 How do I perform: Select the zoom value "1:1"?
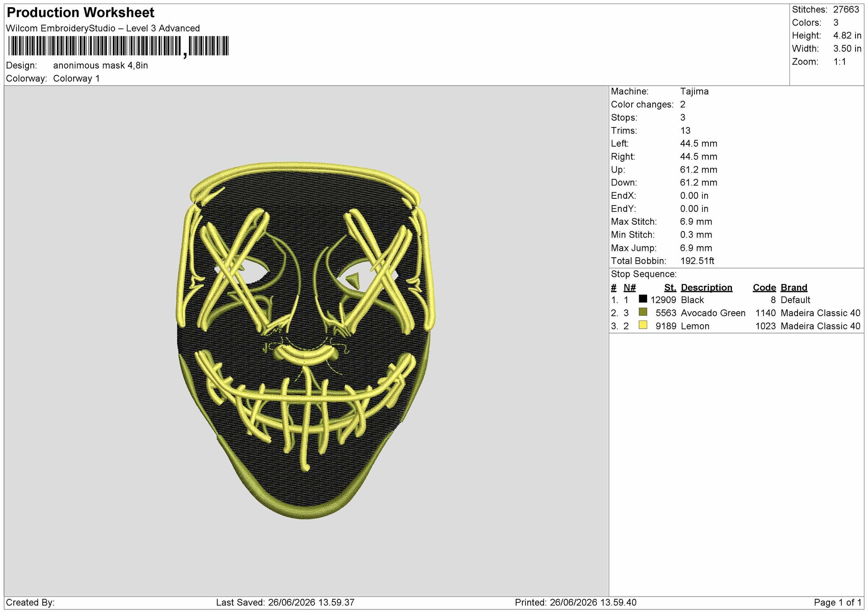(840, 62)
